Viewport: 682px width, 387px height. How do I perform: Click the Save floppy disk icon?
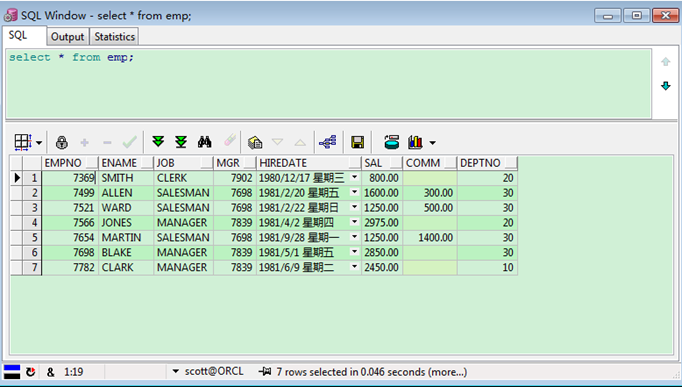pyautogui.click(x=358, y=142)
